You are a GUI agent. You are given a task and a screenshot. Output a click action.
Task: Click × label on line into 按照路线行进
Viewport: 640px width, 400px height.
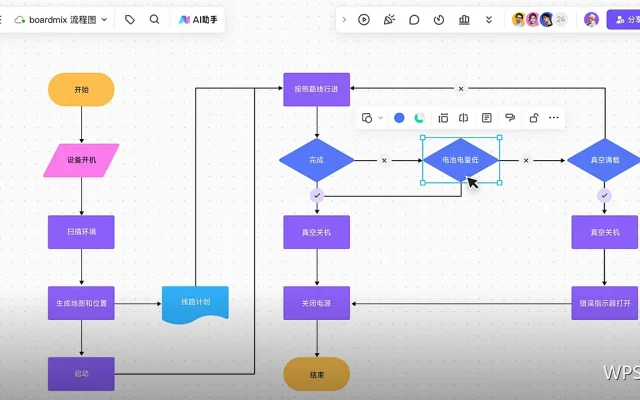[x=461, y=89]
